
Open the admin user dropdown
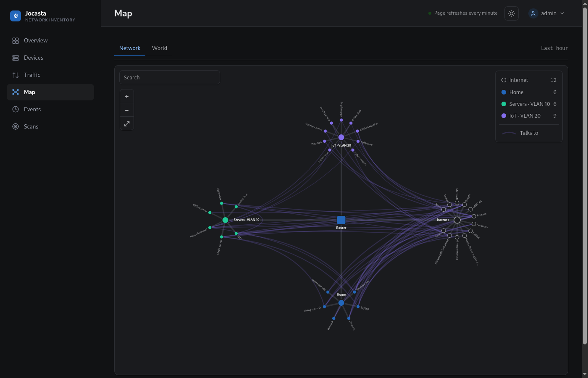click(x=546, y=13)
